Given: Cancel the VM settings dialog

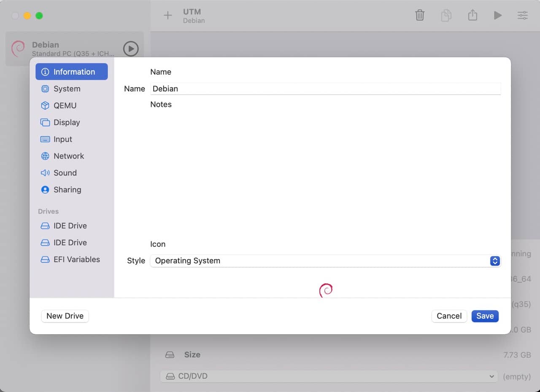Looking at the screenshot, I should tap(449, 316).
